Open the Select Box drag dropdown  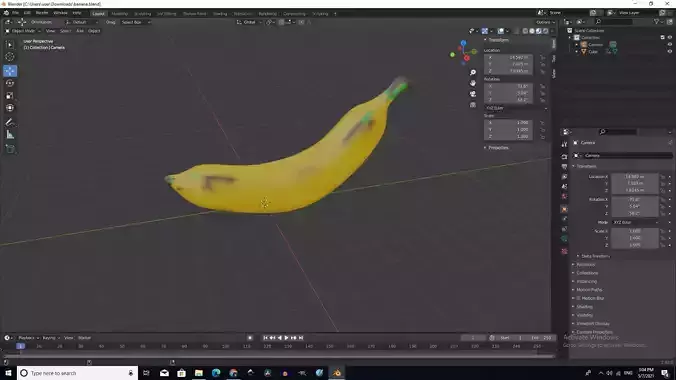pos(135,22)
